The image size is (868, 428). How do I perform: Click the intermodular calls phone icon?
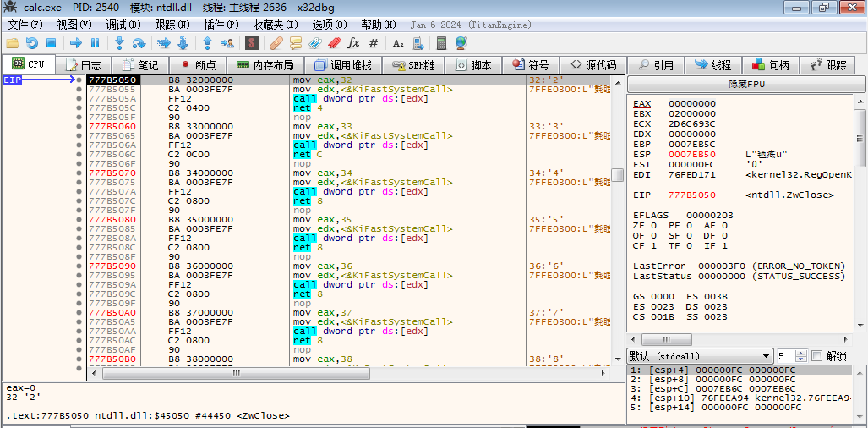point(418,42)
